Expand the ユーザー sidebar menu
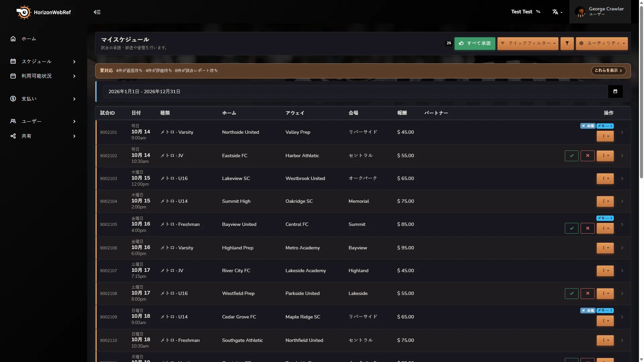644x362 pixels. pos(44,121)
